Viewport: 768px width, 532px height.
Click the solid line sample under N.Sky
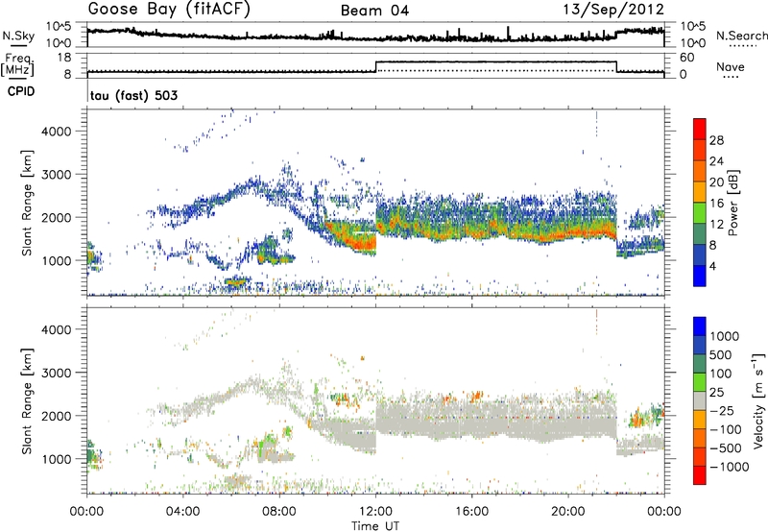[18, 45]
